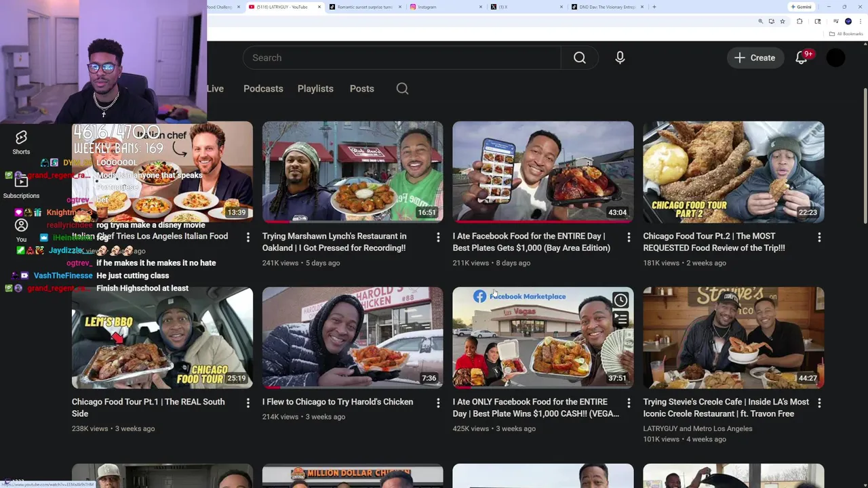Open the account avatar menu
The width and height of the screenshot is (868, 488).
tap(835, 58)
